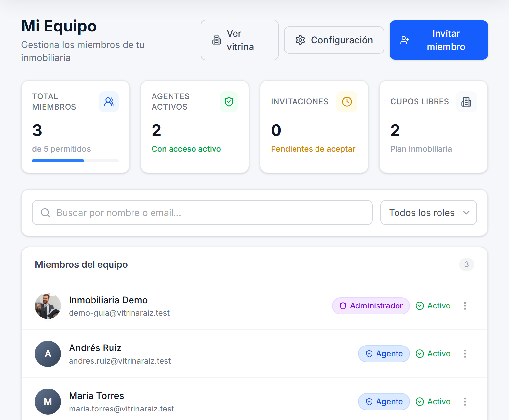Open the options menu for Andrés Ruiz
Viewport: 509px width, 420px height.
pos(465,354)
